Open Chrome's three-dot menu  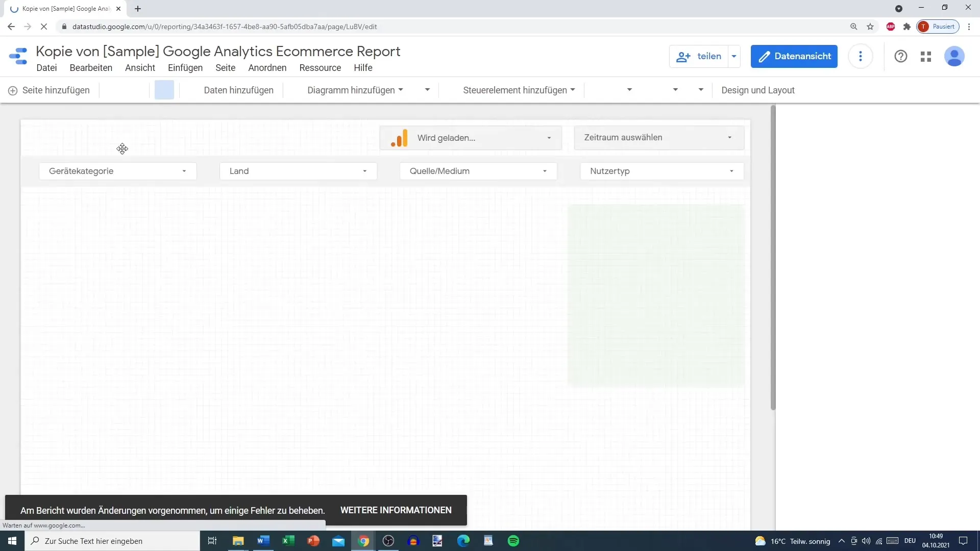(969, 27)
